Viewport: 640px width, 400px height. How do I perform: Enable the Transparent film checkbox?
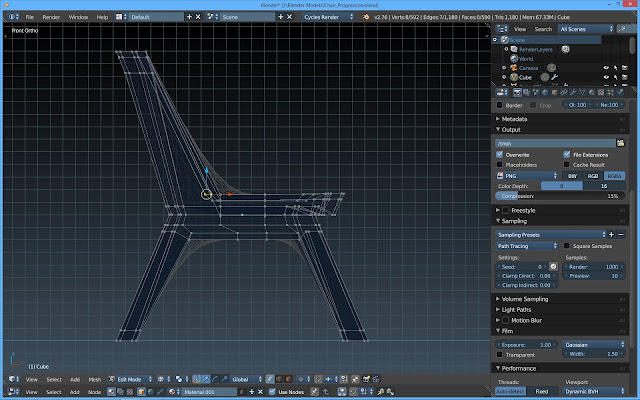pos(500,355)
